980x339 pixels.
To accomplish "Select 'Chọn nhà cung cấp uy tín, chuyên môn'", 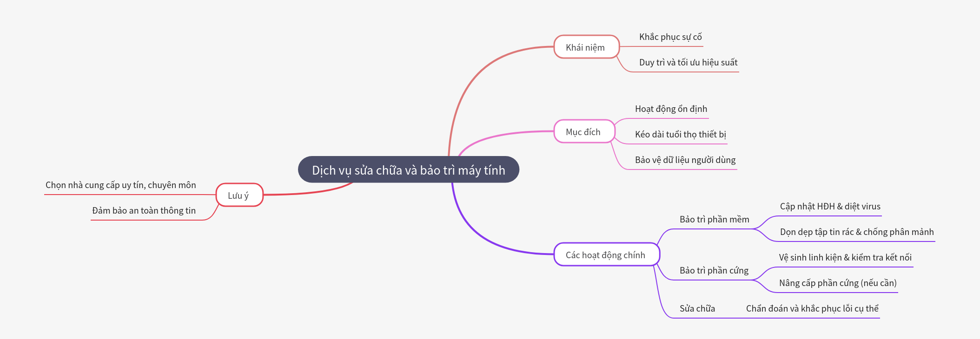I will [121, 185].
